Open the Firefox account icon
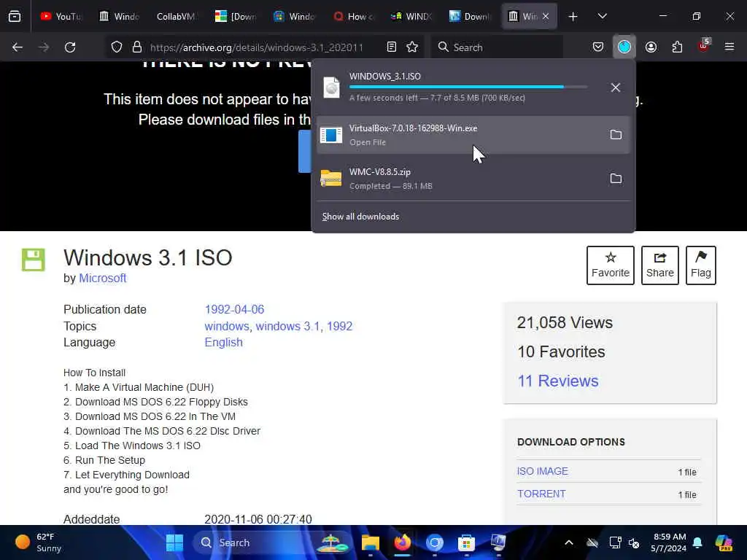The image size is (747, 560). click(x=651, y=47)
